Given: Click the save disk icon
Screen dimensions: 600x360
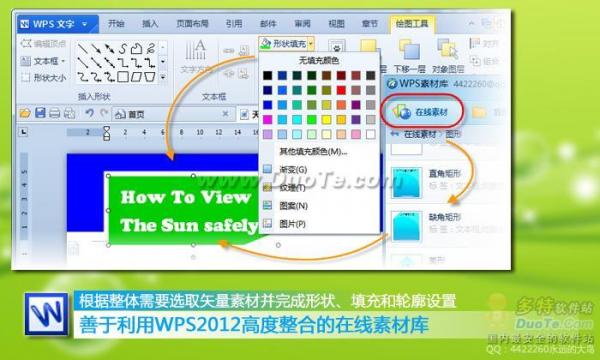Looking at the screenshot, I should [x=40, y=113].
